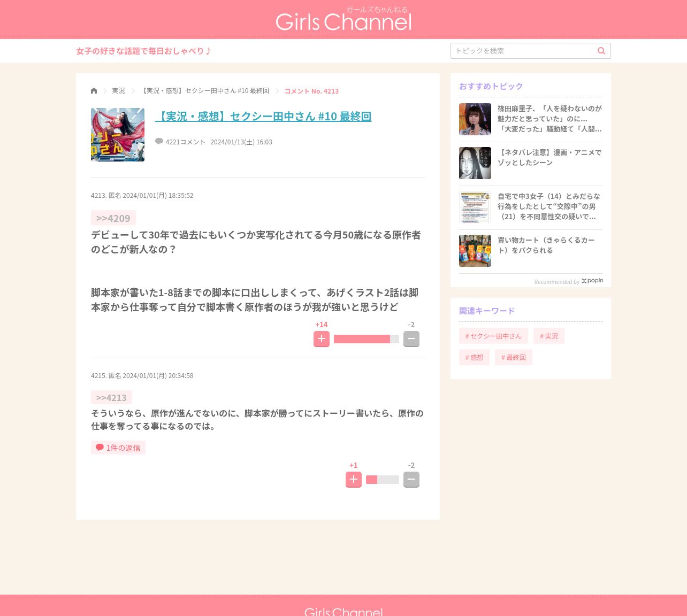Click the おすすめトピック heading

pos(491,86)
